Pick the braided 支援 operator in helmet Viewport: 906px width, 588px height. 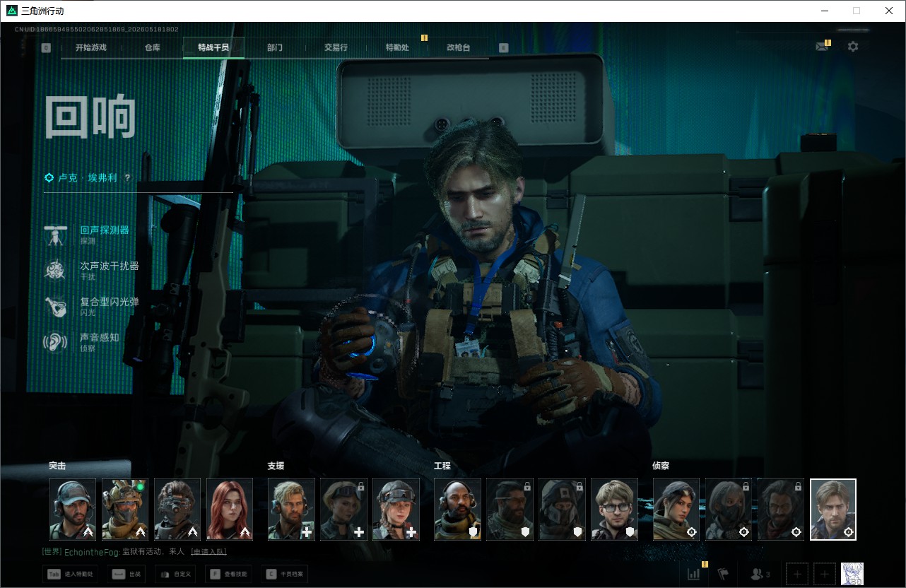(396, 510)
